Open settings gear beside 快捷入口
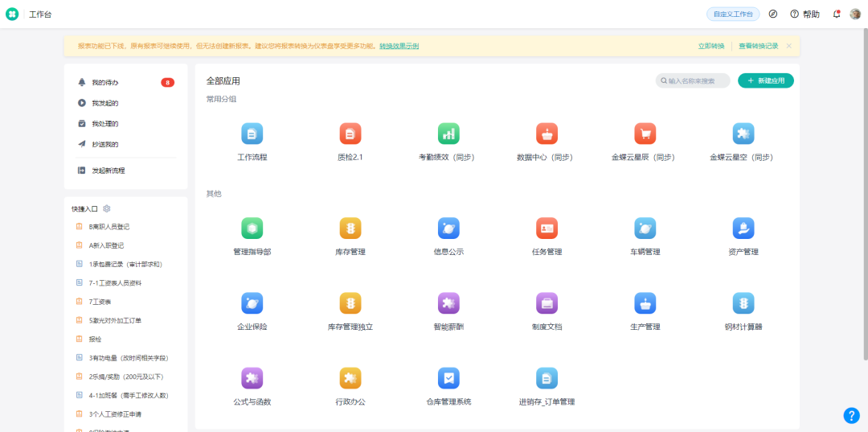 click(107, 208)
